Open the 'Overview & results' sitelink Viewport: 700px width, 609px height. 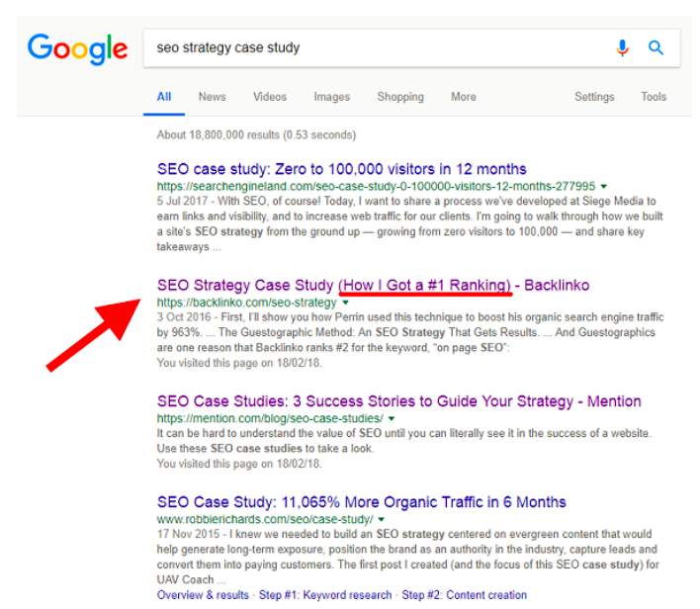click(203, 595)
